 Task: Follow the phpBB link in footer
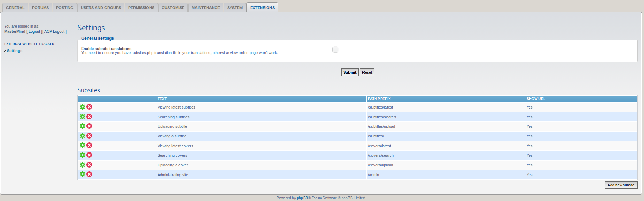click(302, 198)
